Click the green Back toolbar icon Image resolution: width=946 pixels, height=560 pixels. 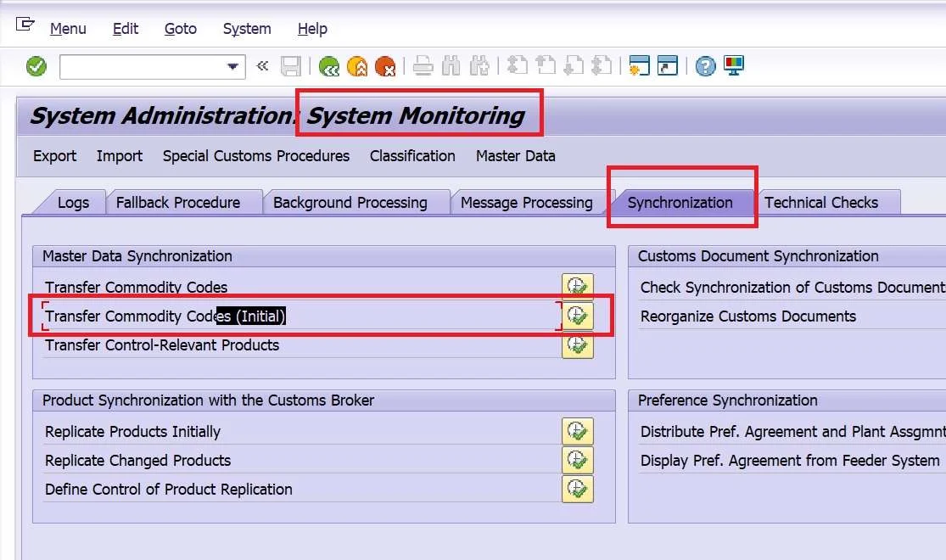point(329,66)
